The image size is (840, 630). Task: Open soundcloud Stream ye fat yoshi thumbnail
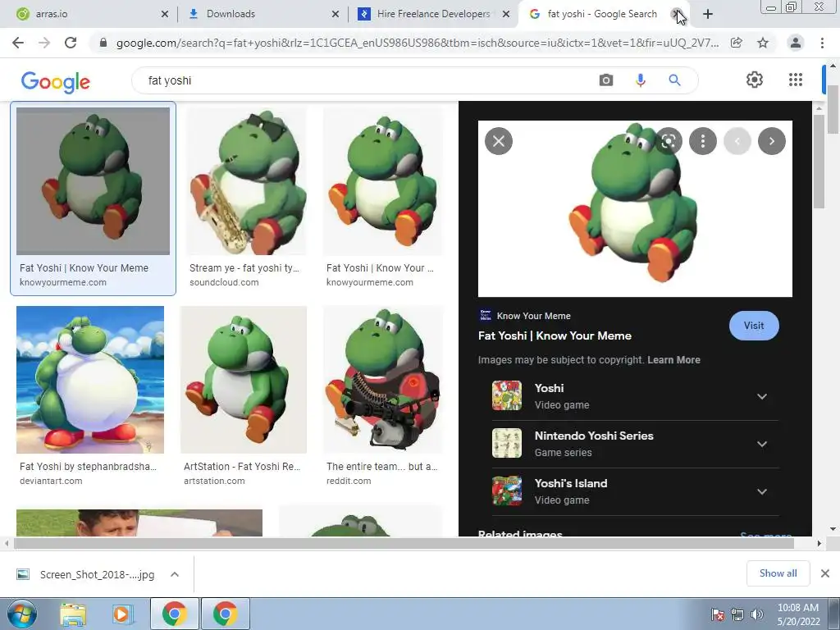[246, 181]
